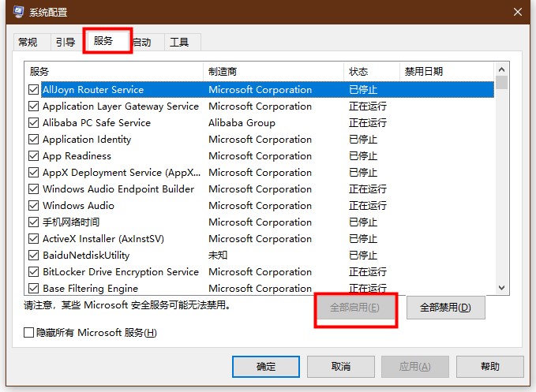Check the 隐藏所有 Microsoft 服务 checkbox
This screenshot has width=536, height=392.
click(x=29, y=333)
